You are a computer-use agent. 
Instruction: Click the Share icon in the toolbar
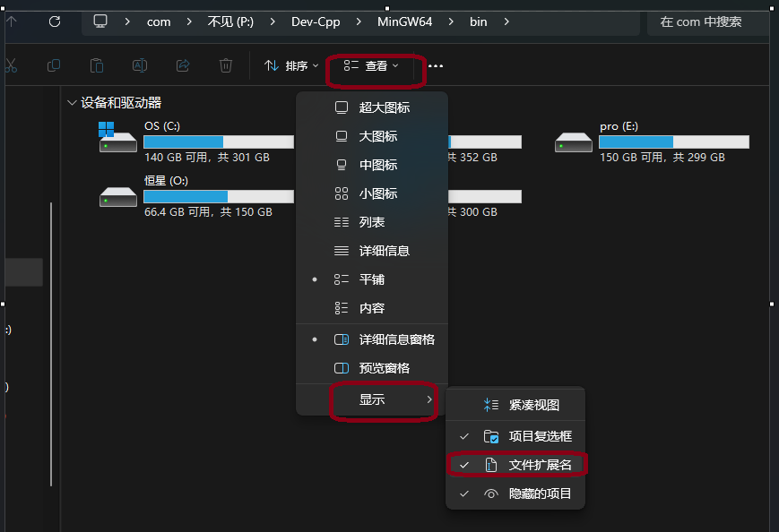coord(183,65)
